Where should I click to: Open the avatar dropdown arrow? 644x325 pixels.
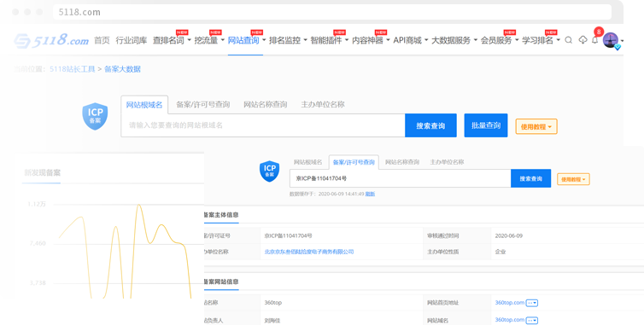(x=622, y=41)
